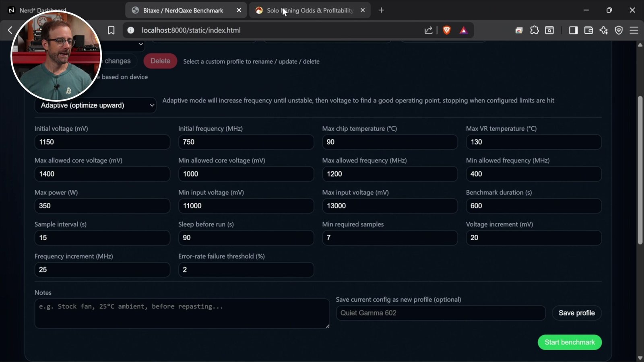Edit the Sample interval (s) field
Screen dimensions: 644x362
point(102,238)
